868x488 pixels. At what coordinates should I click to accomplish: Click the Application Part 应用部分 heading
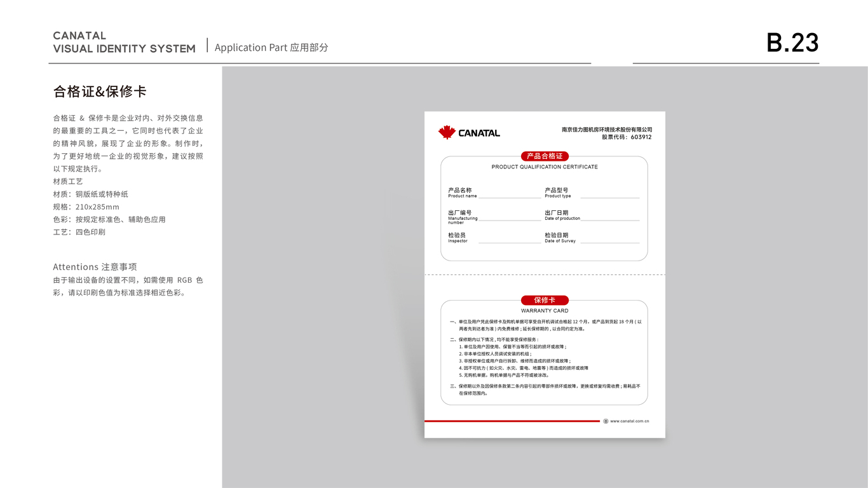tap(271, 48)
